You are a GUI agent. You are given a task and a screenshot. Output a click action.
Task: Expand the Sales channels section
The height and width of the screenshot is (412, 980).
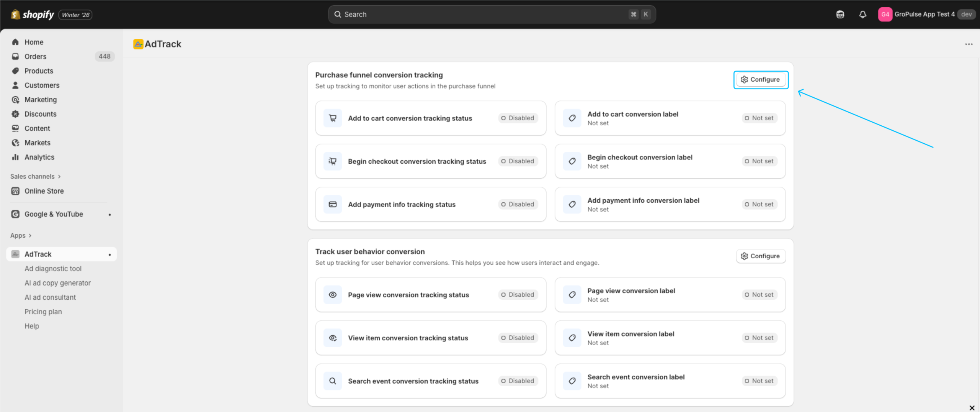click(35, 176)
